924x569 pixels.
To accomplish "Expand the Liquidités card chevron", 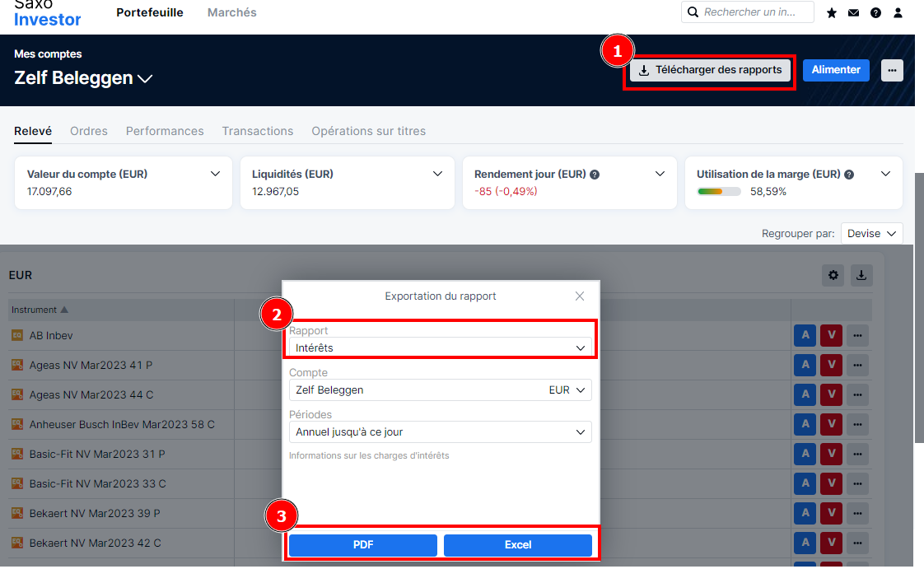I will point(437,174).
